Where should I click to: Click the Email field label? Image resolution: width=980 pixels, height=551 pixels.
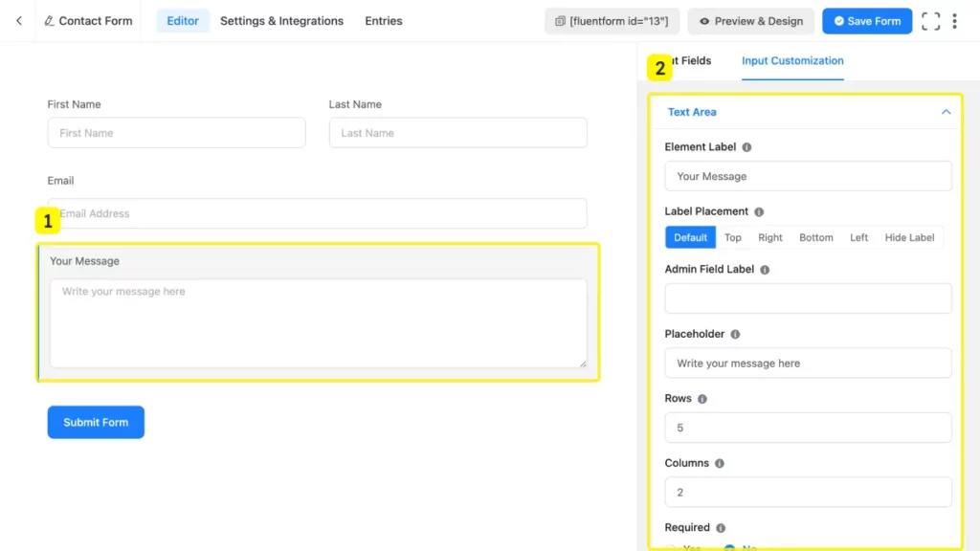pos(60,181)
